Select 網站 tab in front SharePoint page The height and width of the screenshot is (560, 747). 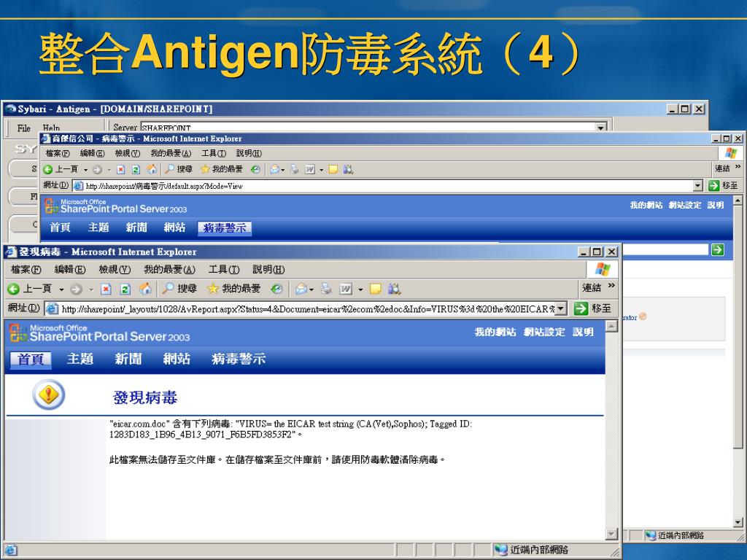pos(177,359)
